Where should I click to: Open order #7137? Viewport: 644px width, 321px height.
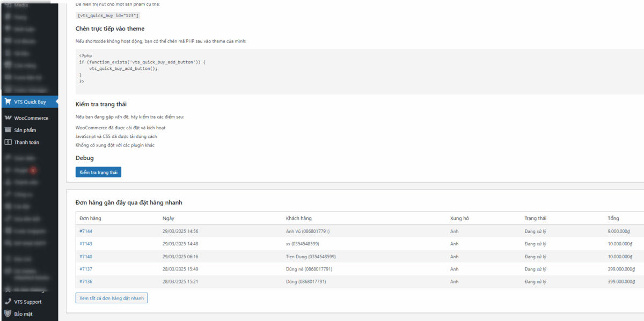point(86,269)
